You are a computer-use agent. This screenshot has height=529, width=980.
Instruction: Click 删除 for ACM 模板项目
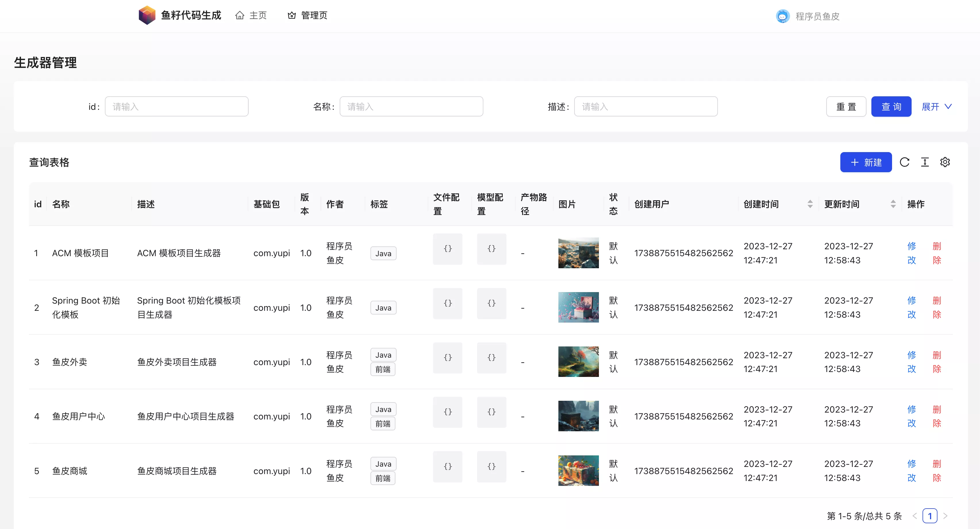937,253
